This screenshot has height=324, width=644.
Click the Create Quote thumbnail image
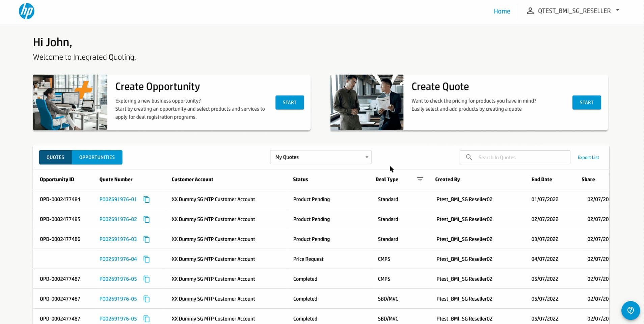(x=367, y=103)
